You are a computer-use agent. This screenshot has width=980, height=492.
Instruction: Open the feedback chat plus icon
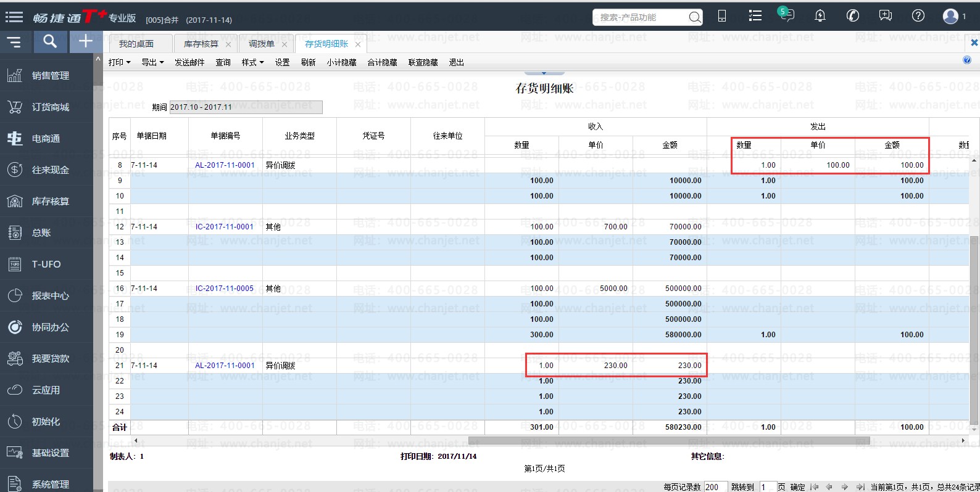(886, 16)
